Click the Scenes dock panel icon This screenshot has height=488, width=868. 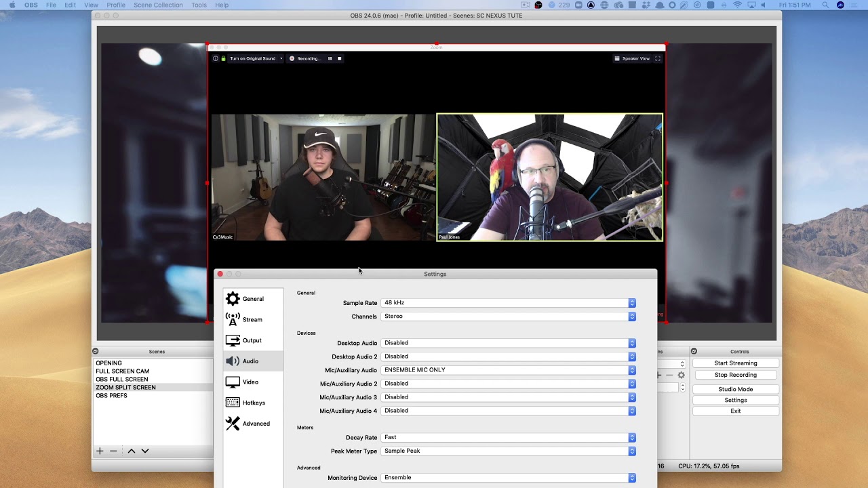(x=96, y=351)
